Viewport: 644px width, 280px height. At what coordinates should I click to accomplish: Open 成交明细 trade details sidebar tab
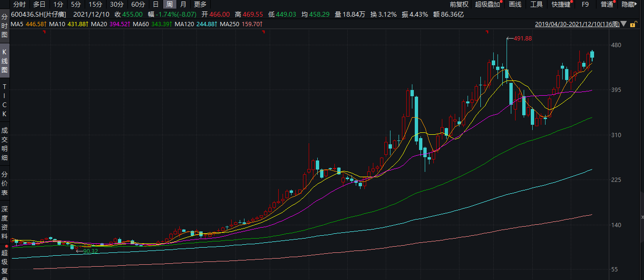click(x=5, y=144)
